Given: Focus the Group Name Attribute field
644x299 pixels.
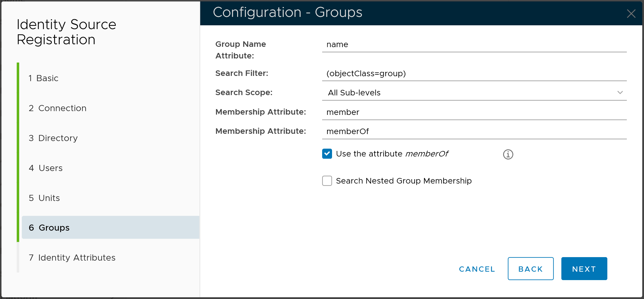Looking at the screenshot, I should point(474,45).
